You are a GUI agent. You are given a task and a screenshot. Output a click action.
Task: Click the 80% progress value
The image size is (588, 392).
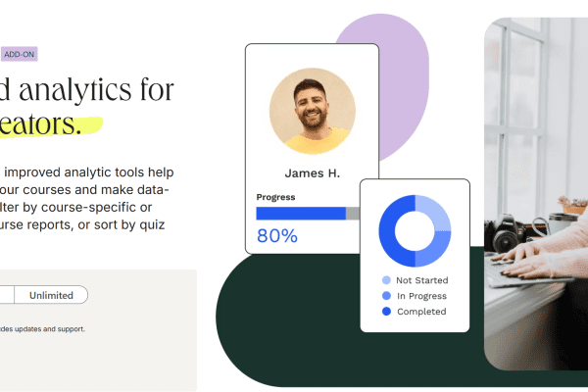277,236
